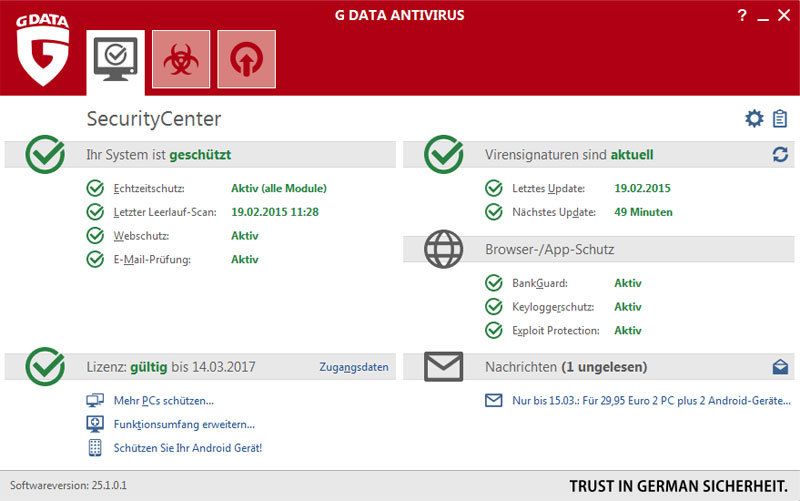Click the 'E-Mail-Prüfung:' label
Viewport: 800px width, 501px height.
152,259
